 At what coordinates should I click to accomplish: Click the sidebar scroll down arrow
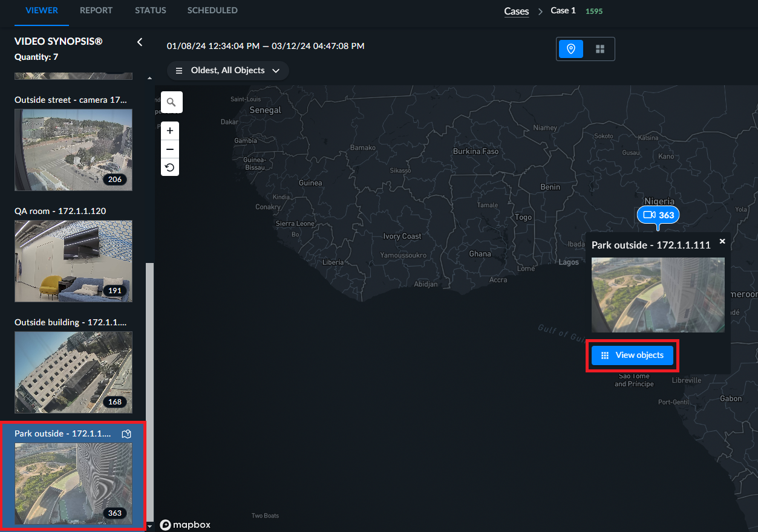pyautogui.click(x=150, y=527)
